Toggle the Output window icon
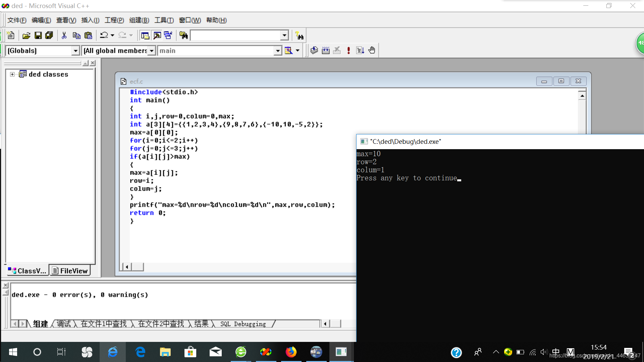 (157, 35)
